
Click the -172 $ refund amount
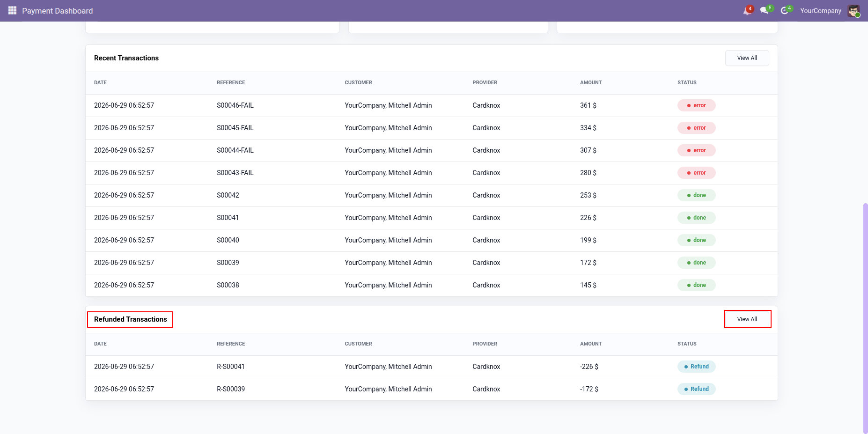[589, 389]
